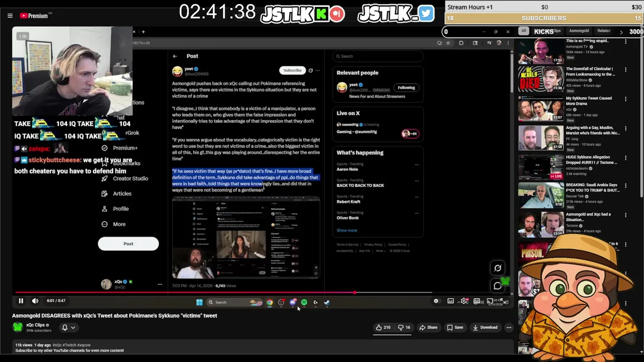Expand the notification bell dropdown
The width and height of the screenshot is (644, 362).
68,327
